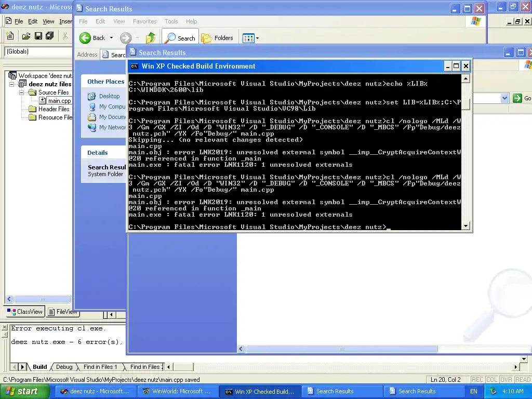Click the Search button in Explorer toolbar
The height and width of the screenshot is (399, 532).
(x=180, y=37)
